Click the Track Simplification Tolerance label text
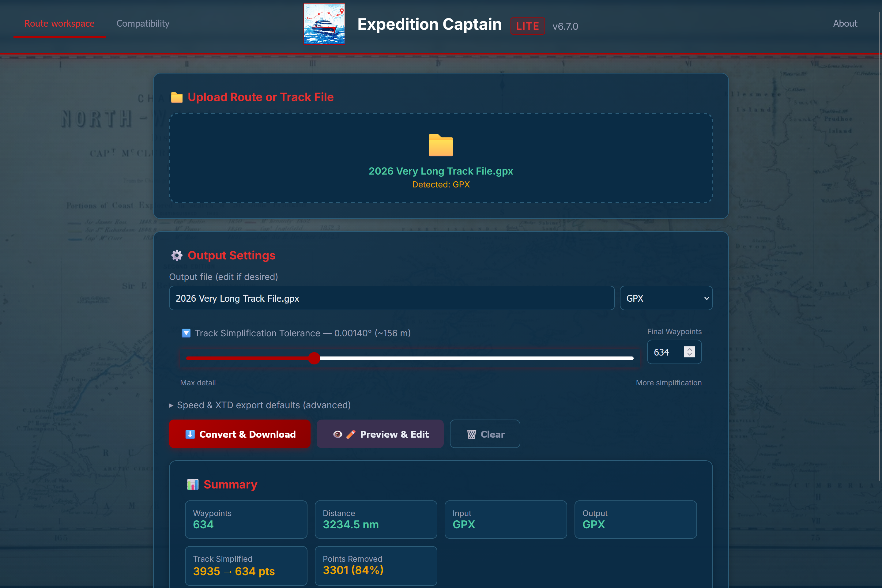 point(303,333)
